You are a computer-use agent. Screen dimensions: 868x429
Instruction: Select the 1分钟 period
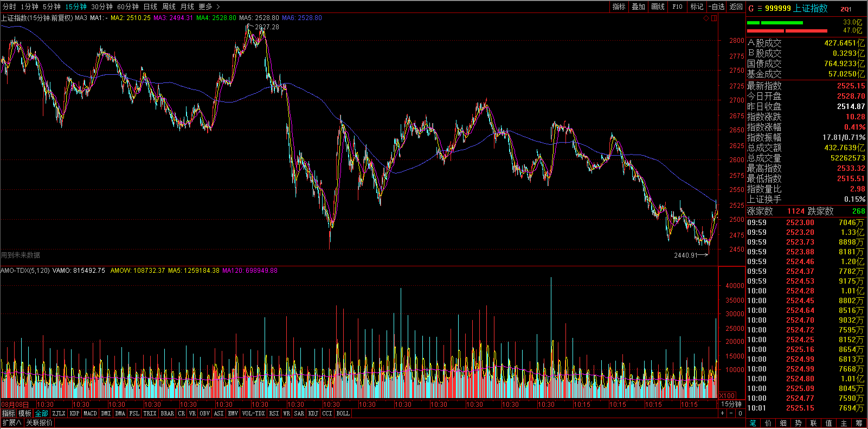point(29,7)
